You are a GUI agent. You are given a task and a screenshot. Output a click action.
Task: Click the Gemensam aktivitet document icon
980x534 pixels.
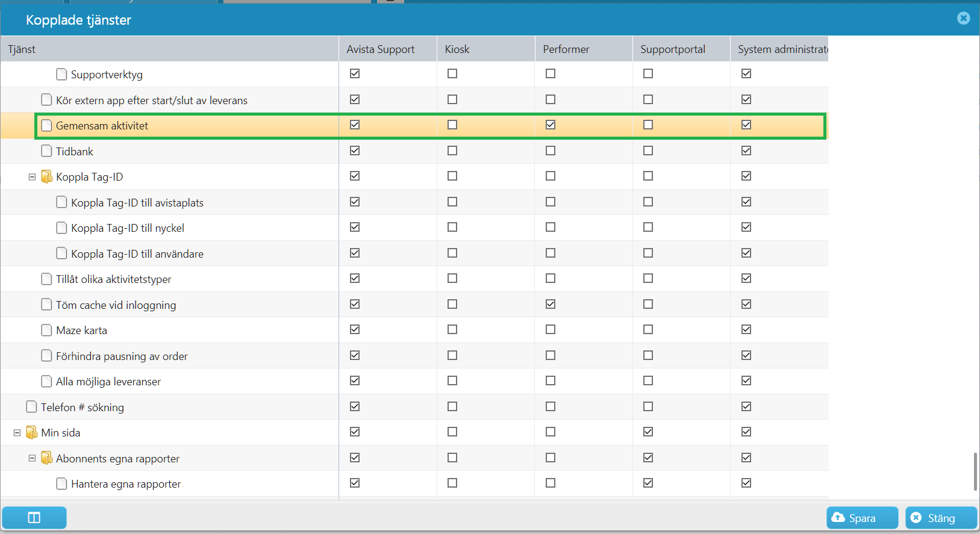tap(46, 125)
